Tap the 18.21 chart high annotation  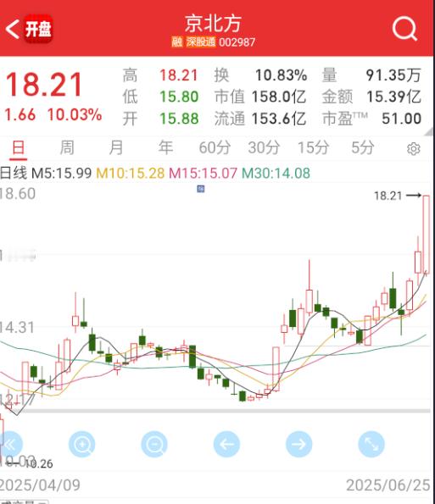click(x=388, y=196)
